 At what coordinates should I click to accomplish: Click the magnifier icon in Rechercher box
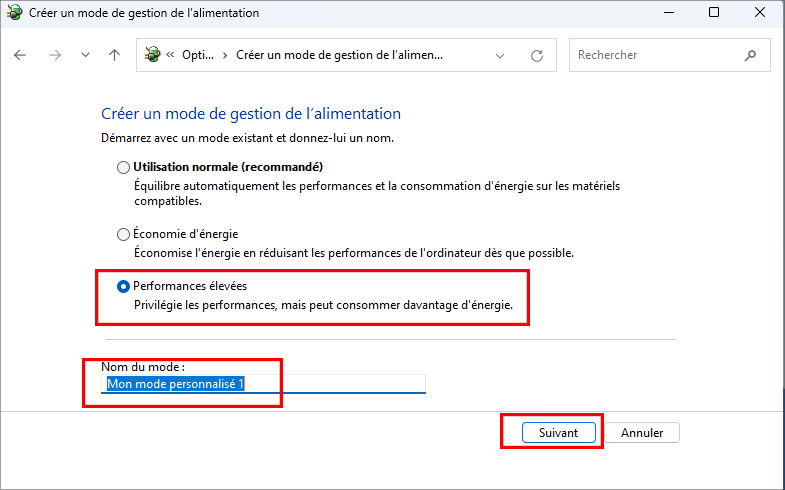tap(750, 55)
